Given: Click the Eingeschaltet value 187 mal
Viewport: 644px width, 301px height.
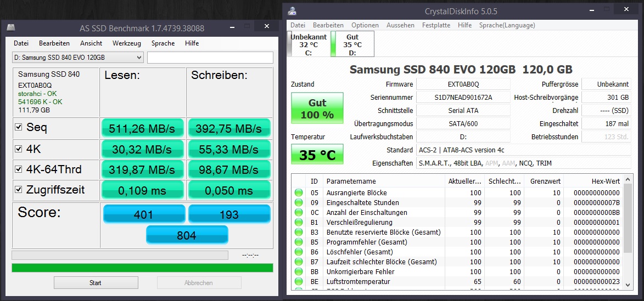Looking at the screenshot, I should (x=606, y=123).
